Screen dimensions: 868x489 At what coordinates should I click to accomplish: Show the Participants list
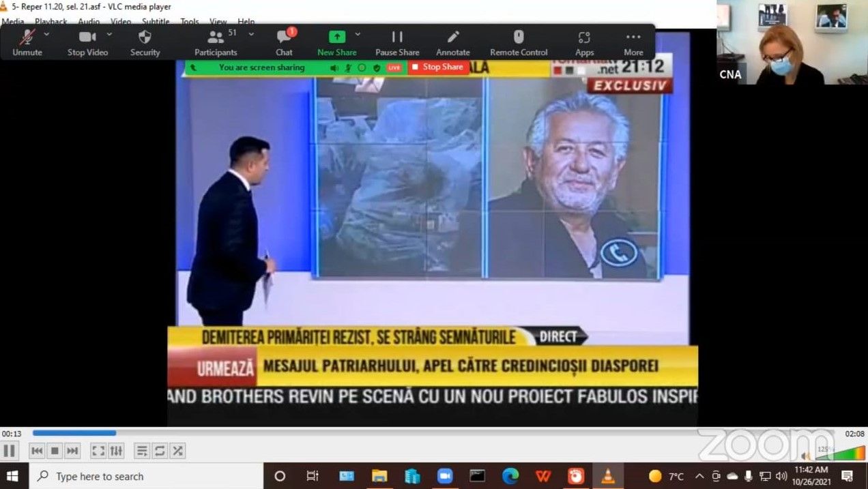pyautogui.click(x=215, y=42)
